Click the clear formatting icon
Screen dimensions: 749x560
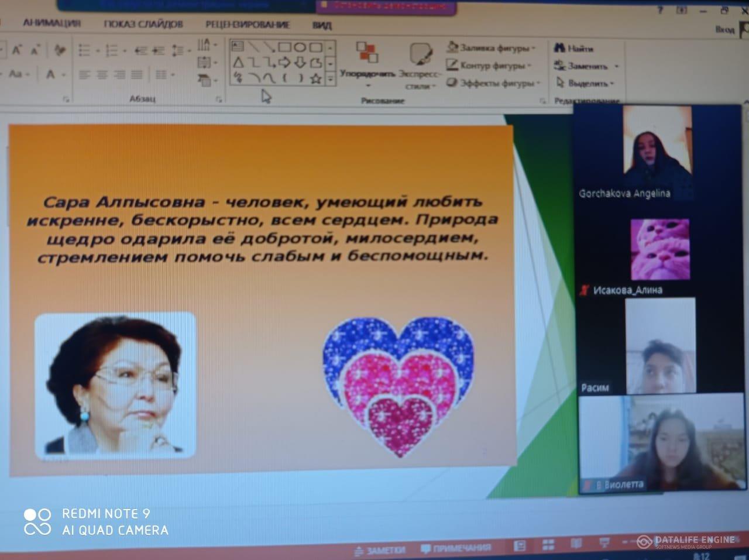pos(59,51)
